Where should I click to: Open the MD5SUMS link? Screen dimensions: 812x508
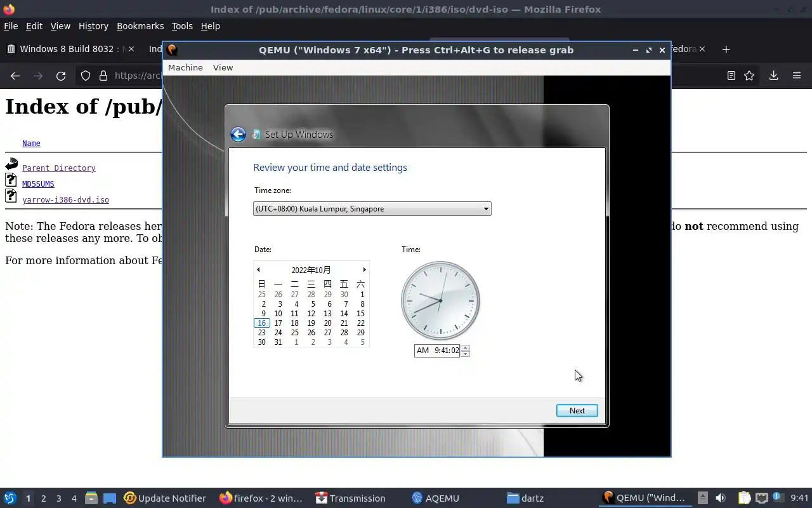pos(38,184)
